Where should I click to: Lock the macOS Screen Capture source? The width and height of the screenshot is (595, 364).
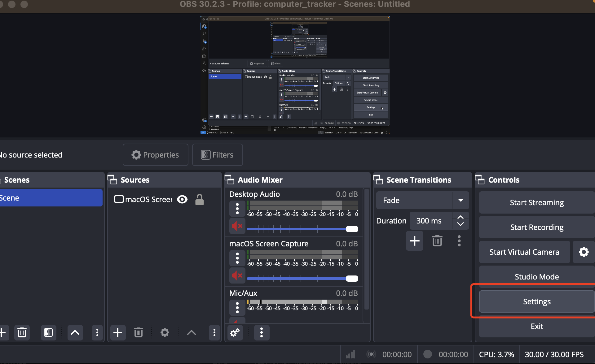tap(200, 199)
